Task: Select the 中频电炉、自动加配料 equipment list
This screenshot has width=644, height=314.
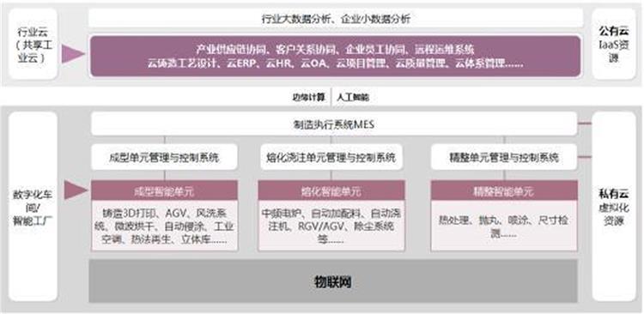Action: [331, 226]
